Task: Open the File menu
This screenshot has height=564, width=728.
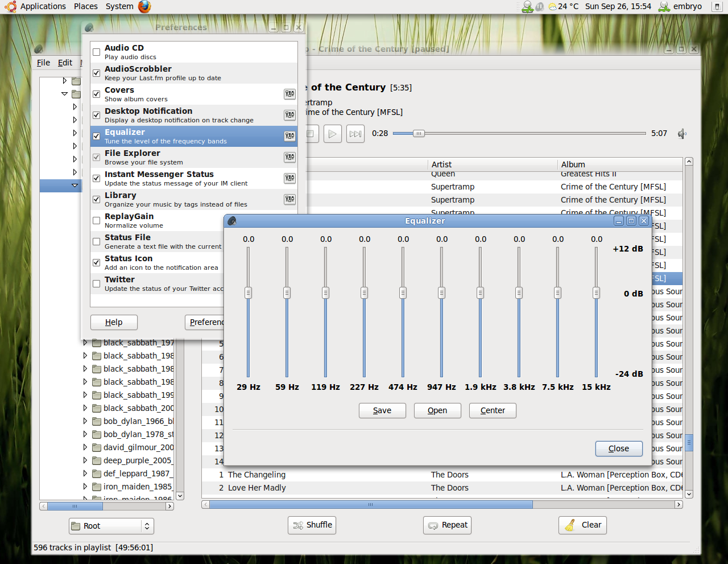Action: pyautogui.click(x=43, y=63)
